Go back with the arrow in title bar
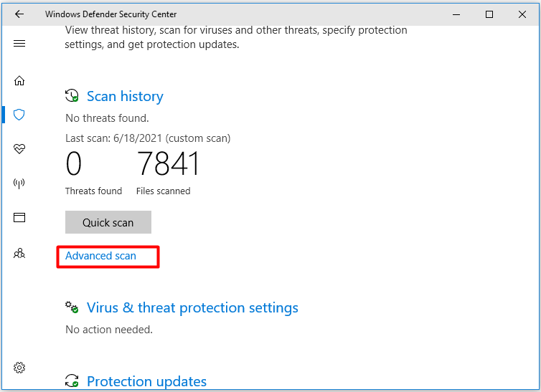541x392 pixels. (19, 14)
